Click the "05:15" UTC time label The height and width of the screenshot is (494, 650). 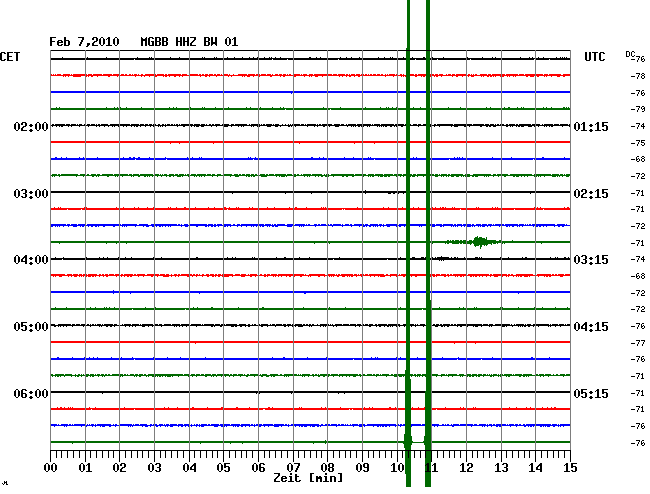pyautogui.click(x=591, y=393)
